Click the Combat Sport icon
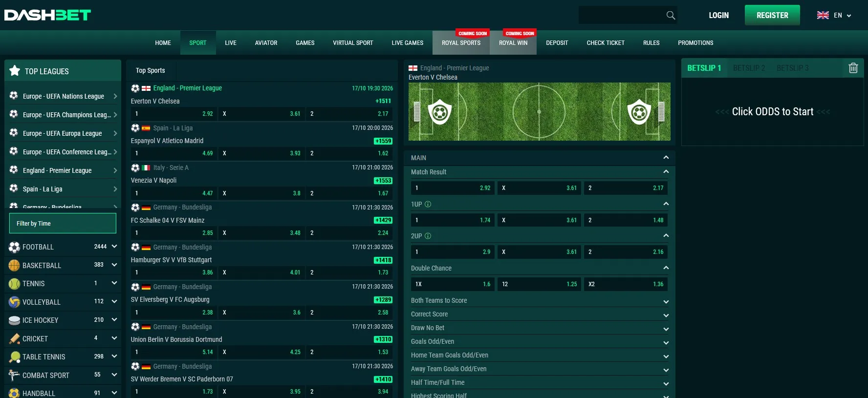 point(14,376)
